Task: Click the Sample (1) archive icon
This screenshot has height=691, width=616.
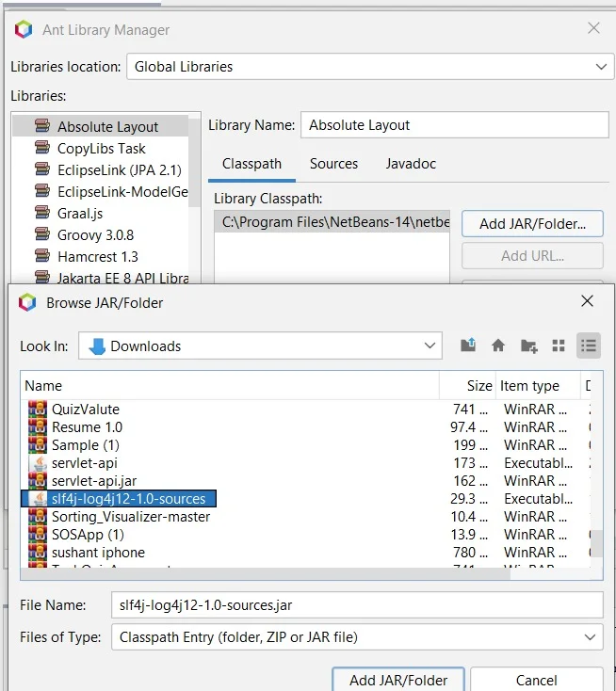Action: point(38,444)
